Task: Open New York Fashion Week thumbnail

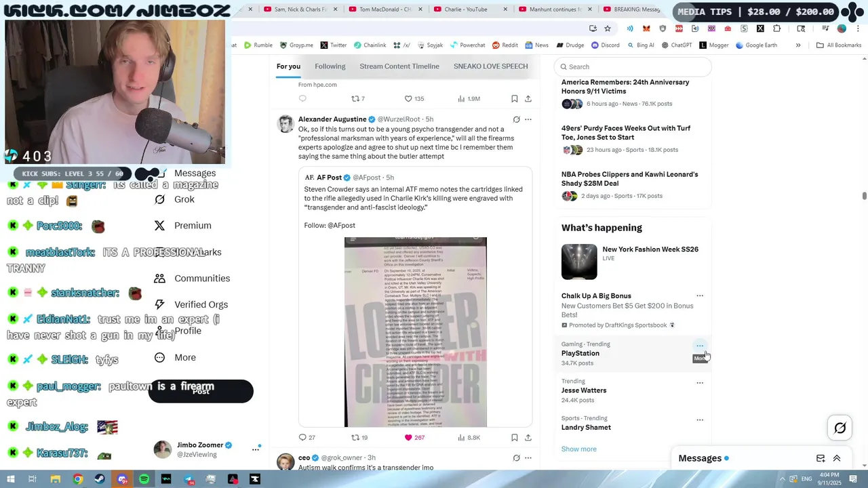Action: tap(579, 262)
